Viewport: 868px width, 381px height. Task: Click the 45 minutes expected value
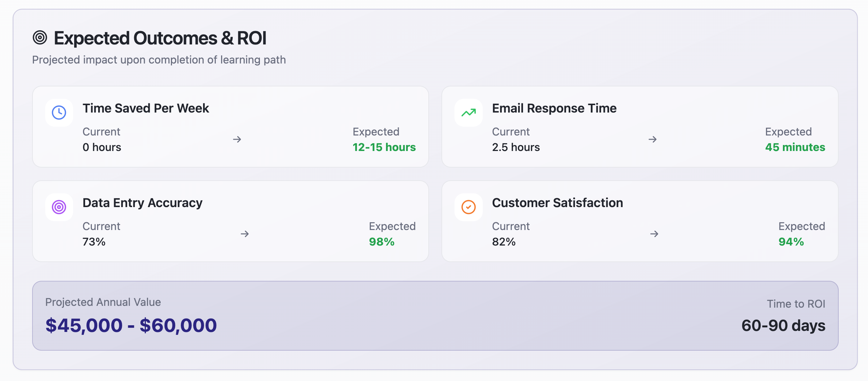(795, 147)
